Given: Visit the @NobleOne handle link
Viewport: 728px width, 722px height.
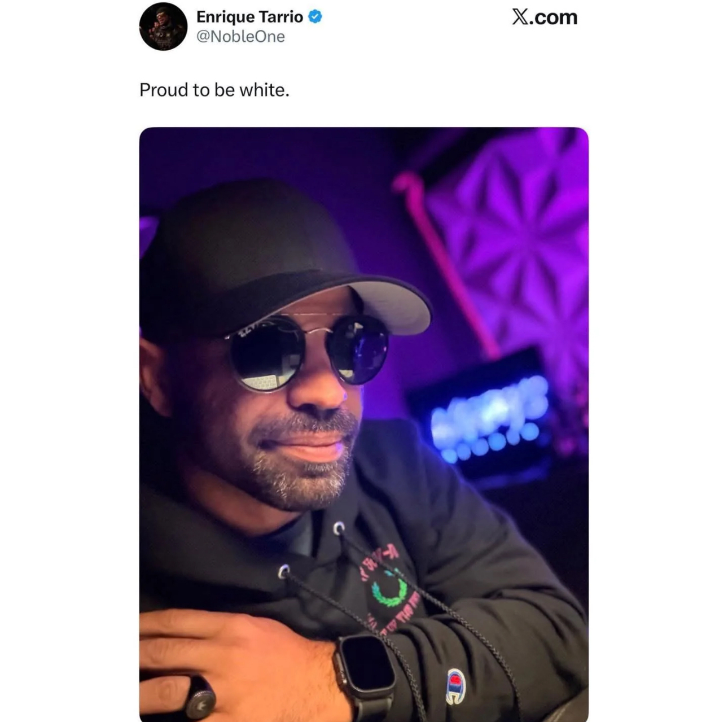Looking at the screenshot, I should [x=240, y=37].
